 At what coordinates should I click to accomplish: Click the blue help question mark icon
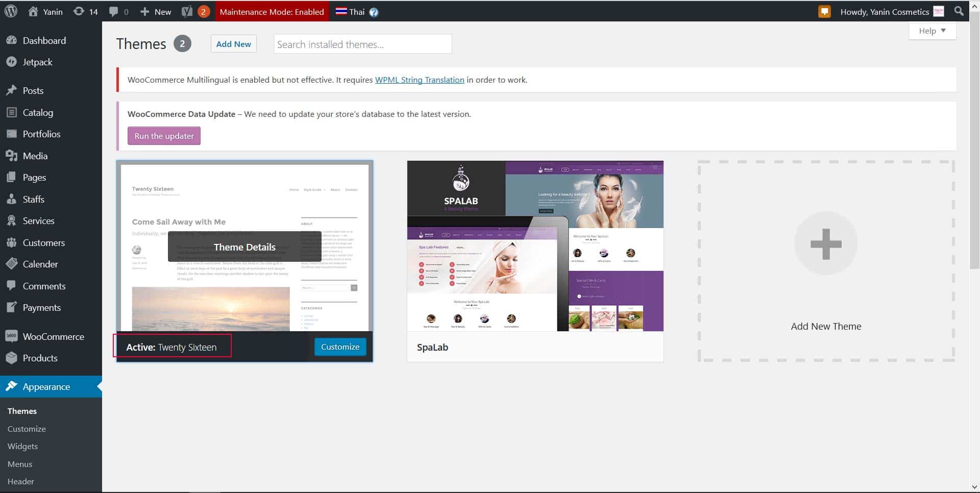click(x=374, y=12)
